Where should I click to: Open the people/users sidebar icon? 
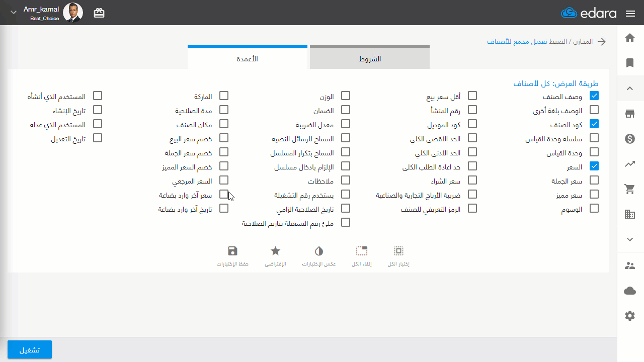coord(629,265)
